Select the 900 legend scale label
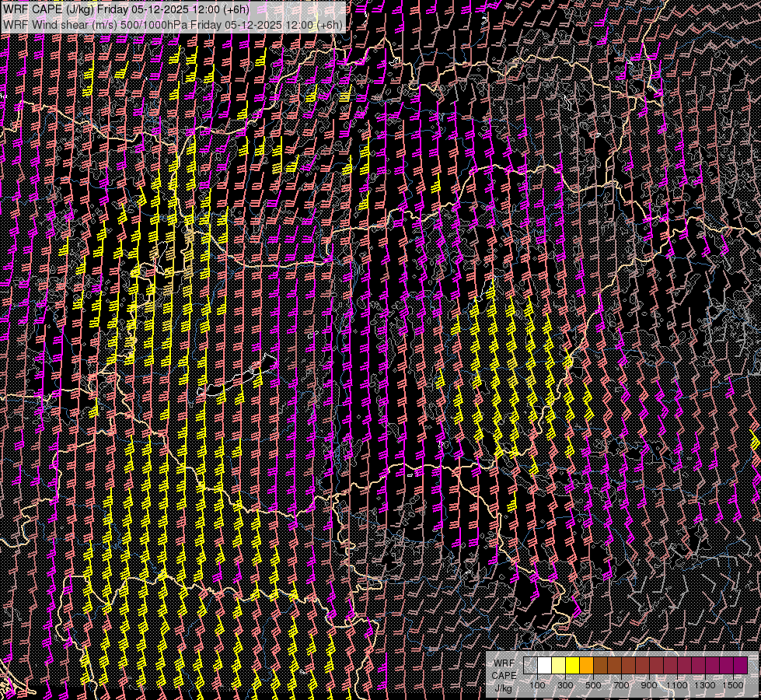Viewport: 761px width, 700px height. (x=649, y=685)
